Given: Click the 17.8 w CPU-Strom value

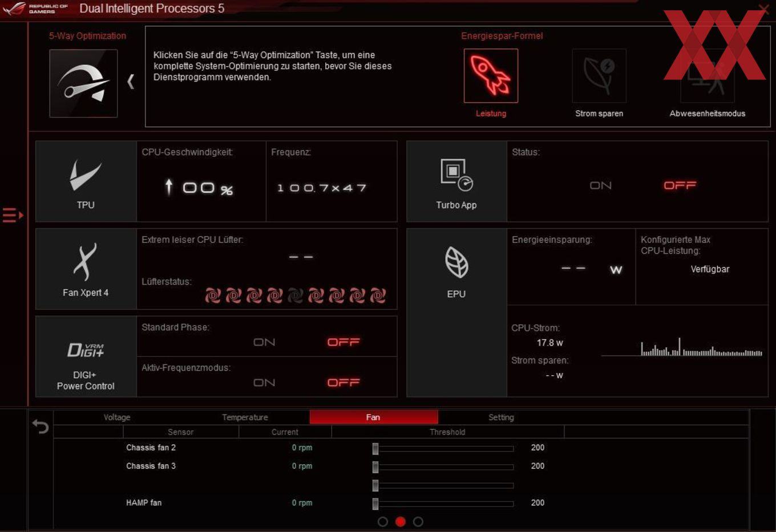Looking at the screenshot, I should tap(550, 343).
